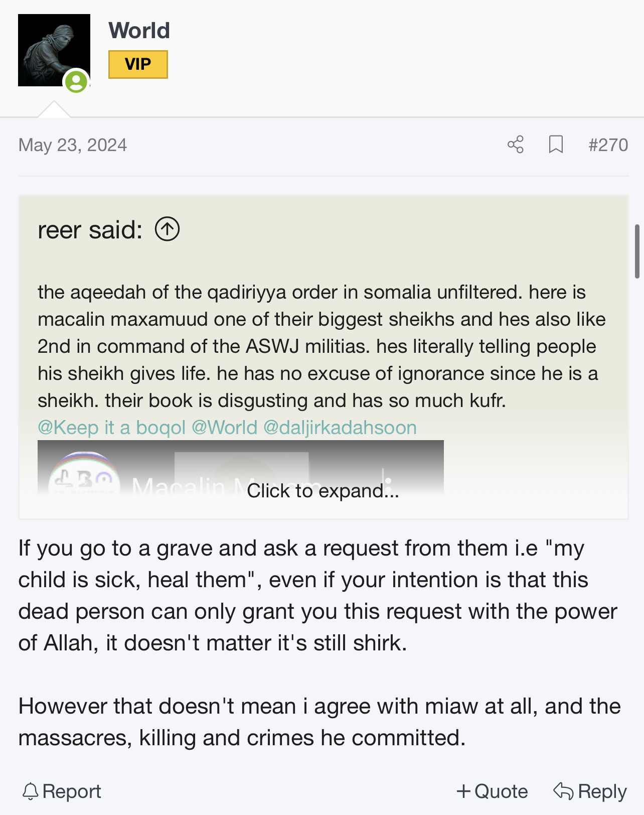
Task: Add post to multi-quote with Quote
Action: click(x=492, y=791)
